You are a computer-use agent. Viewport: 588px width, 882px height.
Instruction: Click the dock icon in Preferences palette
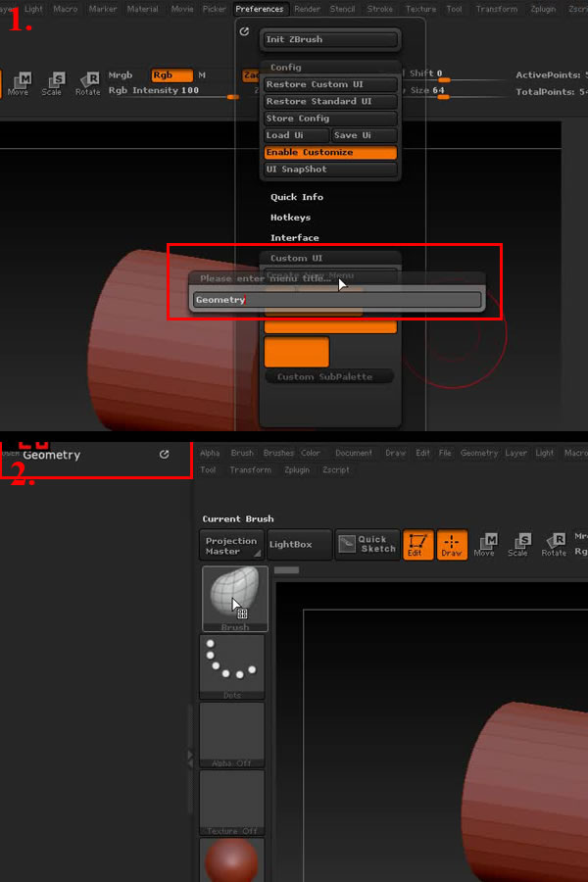pos(244,31)
